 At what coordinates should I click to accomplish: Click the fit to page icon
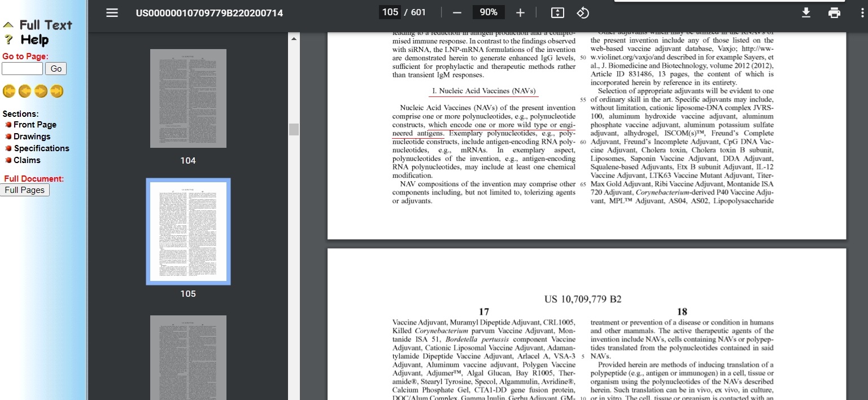557,12
